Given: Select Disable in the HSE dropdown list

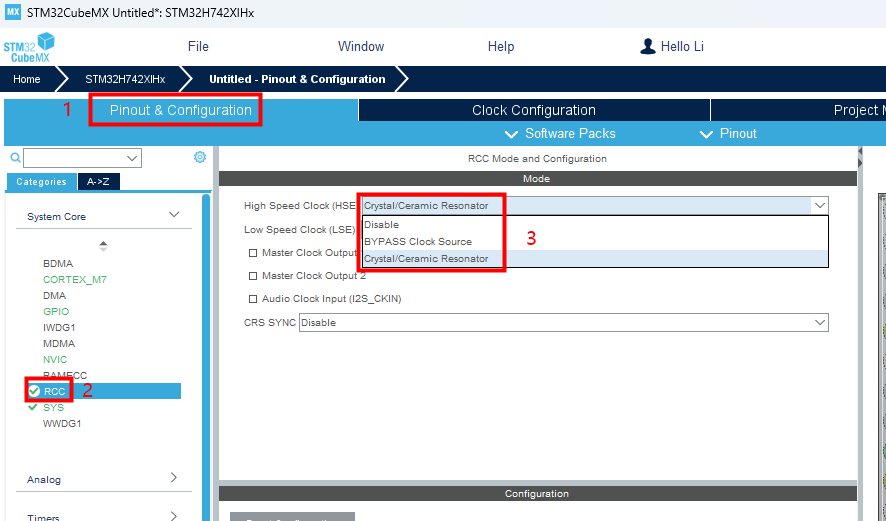Looking at the screenshot, I should (596, 225).
